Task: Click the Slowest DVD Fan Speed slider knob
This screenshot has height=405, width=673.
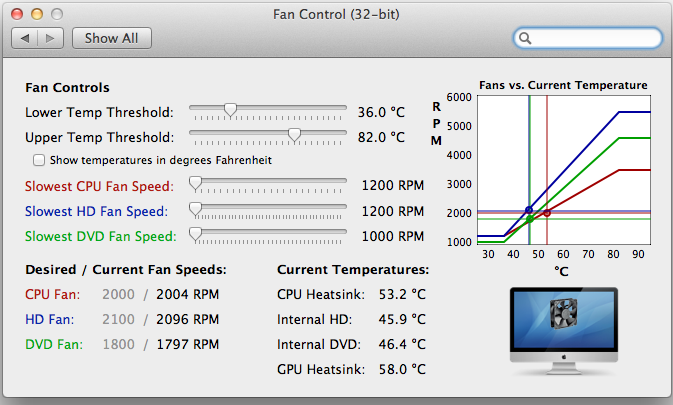Action: [195, 234]
